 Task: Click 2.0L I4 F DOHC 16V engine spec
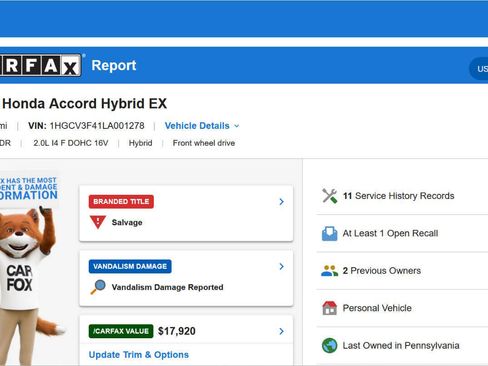click(x=71, y=143)
